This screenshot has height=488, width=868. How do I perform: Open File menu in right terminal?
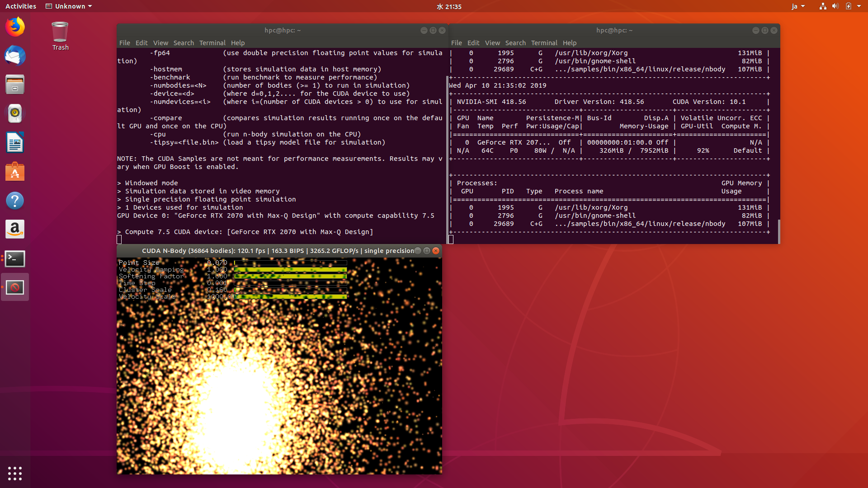pyautogui.click(x=457, y=43)
